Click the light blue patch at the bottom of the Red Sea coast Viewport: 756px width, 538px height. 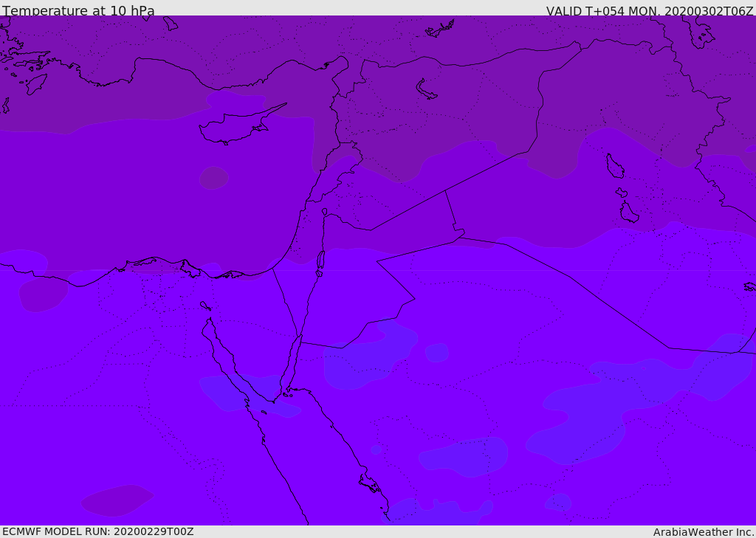pyautogui.click(x=436, y=512)
